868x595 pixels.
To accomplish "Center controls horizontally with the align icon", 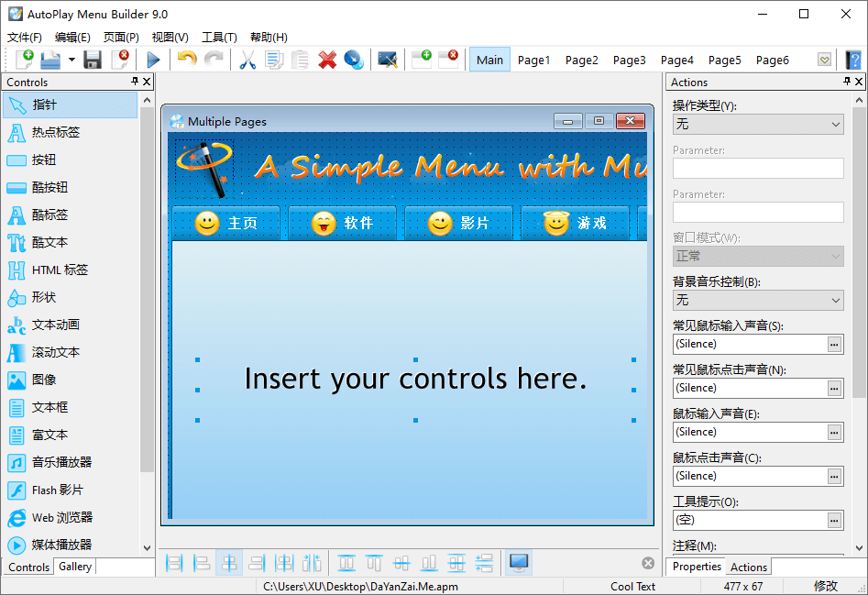I will pyautogui.click(x=228, y=564).
